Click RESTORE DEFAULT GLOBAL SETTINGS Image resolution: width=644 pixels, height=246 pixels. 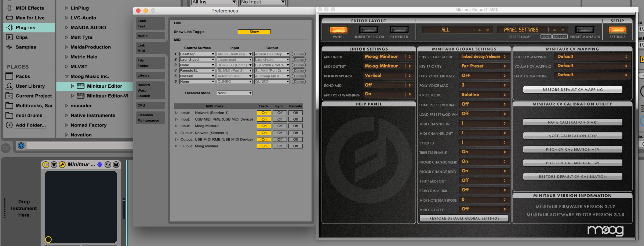[464, 218]
